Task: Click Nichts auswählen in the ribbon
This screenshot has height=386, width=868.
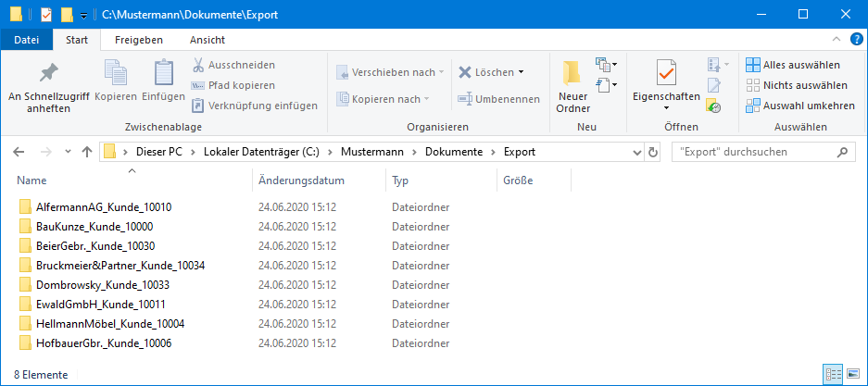Action: (797, 85)
